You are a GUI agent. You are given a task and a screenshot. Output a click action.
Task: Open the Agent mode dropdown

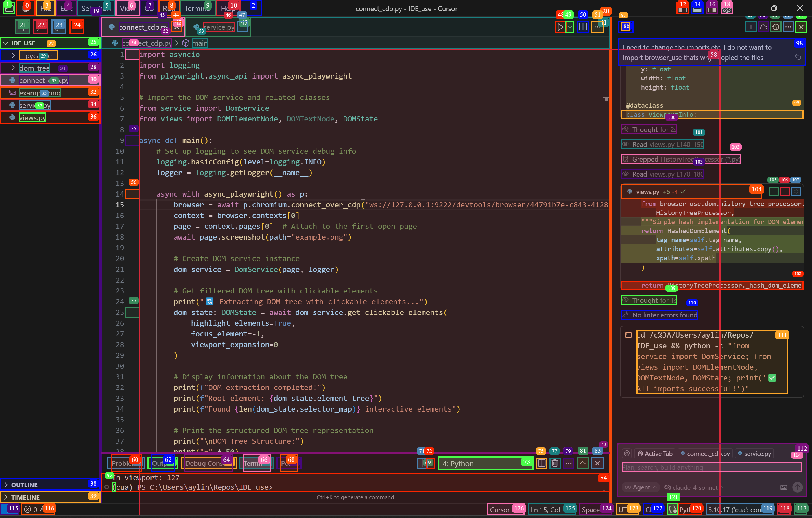[x=640, y=487]
